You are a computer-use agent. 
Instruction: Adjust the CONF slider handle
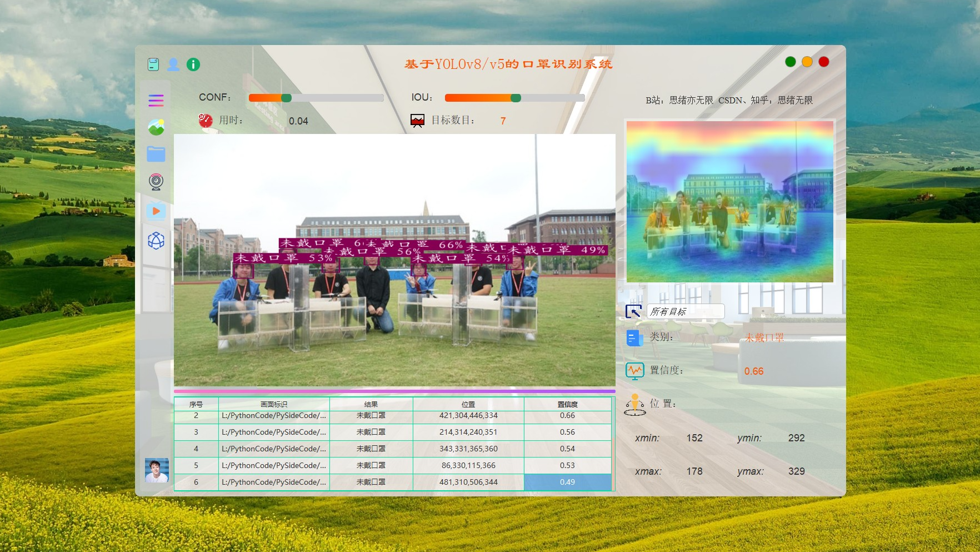[287, 98]
